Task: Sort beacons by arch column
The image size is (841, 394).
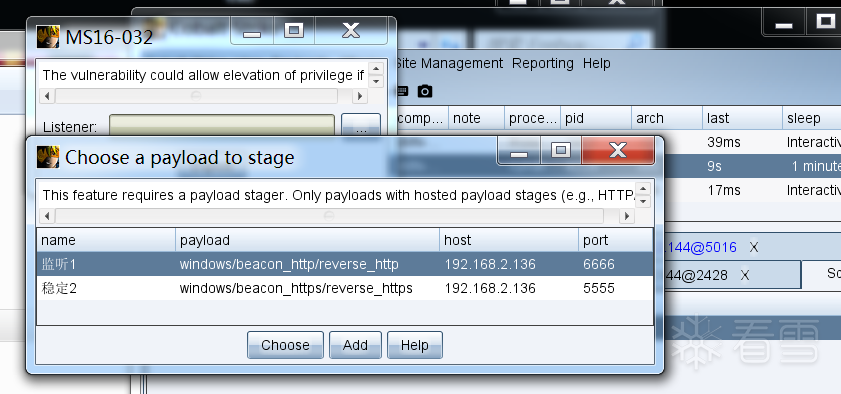Action: tap(667, 118)
